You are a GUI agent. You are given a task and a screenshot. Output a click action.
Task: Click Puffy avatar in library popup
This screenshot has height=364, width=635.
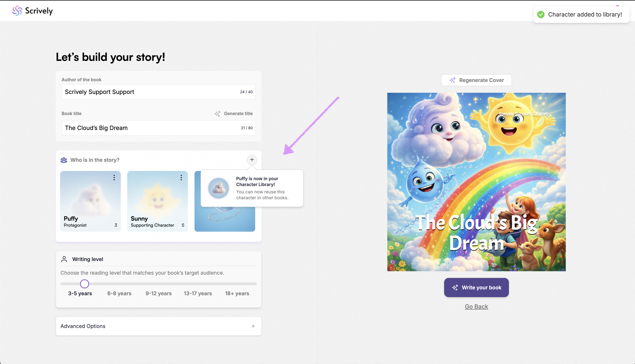(219, 188)
